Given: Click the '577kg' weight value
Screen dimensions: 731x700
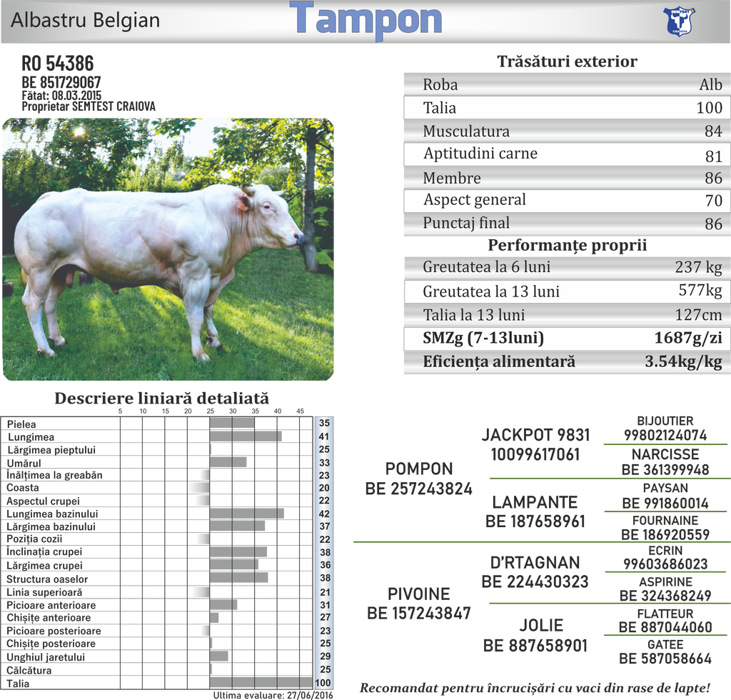Looking at the screenshot, I should 700,290.
